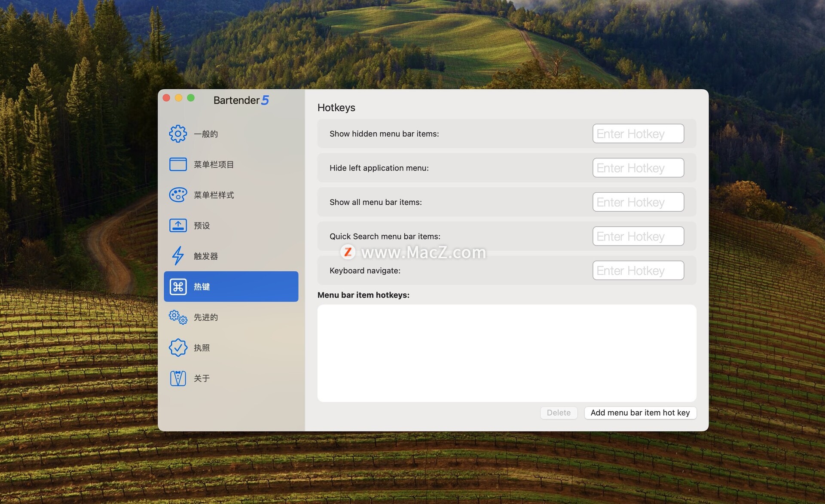The height and width of the screenshot is (504, 825).
Task: Select the 热键 sidebar entry
Action: [x=231, y=286]
